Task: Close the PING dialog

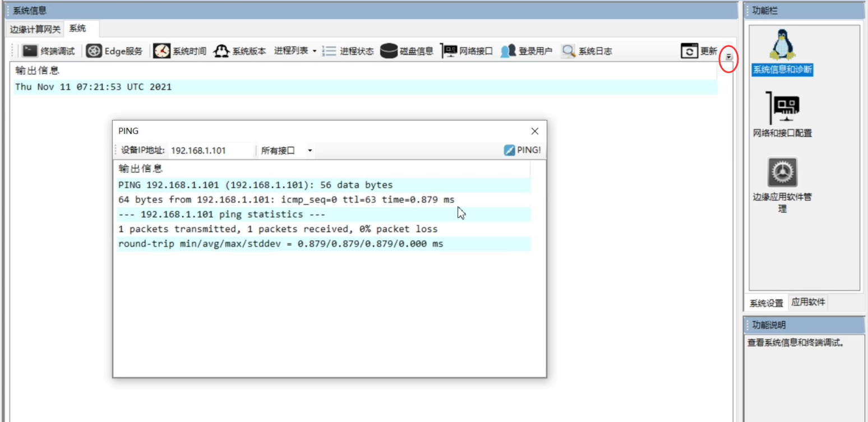Action: pos(534,131)
